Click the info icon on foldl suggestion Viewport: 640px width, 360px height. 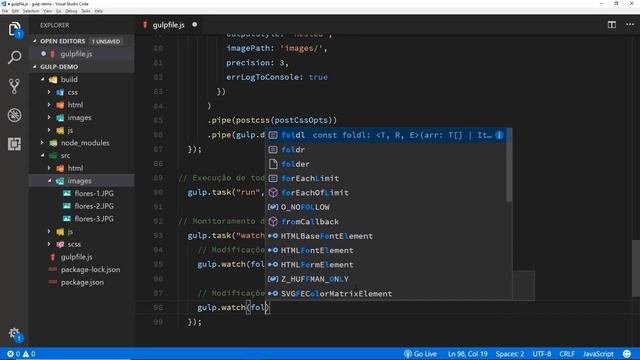point(499,135)
